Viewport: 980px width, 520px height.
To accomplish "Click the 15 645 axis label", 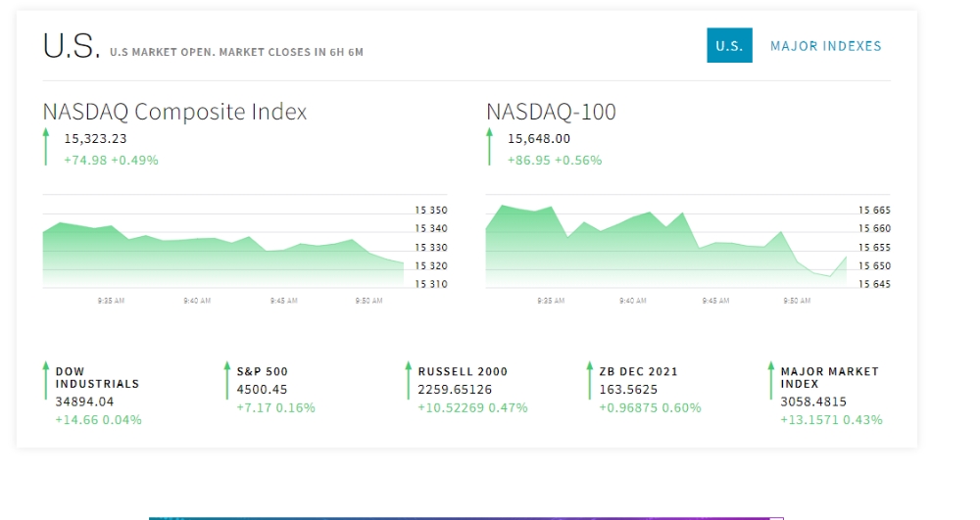I will 874,284.
